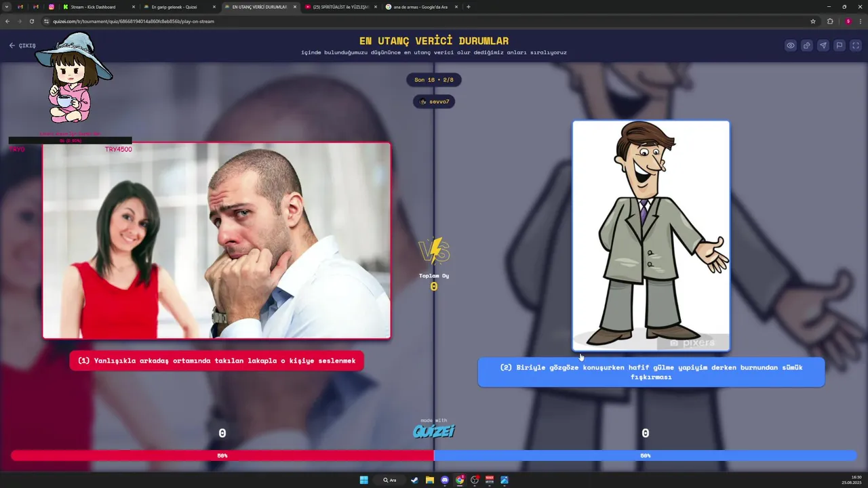Click the blue 50% vote bar
868x488 pixels.
point(646,455)
